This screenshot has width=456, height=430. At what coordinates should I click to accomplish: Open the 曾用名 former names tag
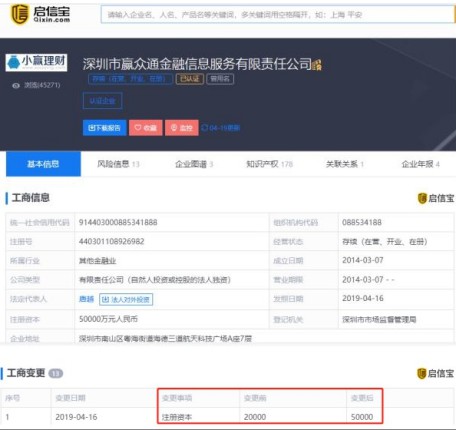(220, 79)
